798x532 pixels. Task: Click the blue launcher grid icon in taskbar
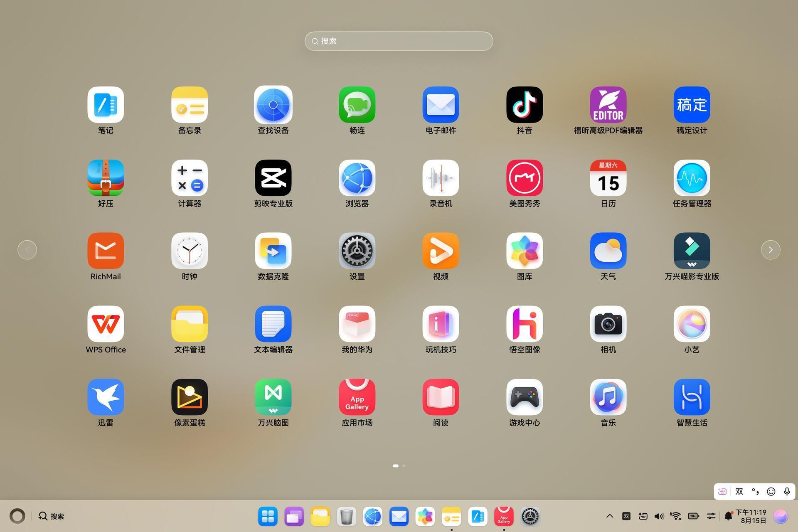[x=268, y=517]
